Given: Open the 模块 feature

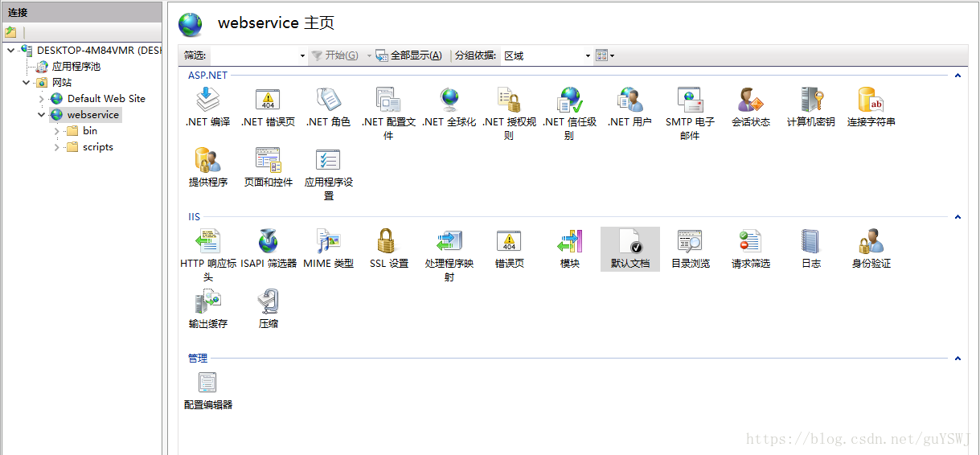Looking at the screenshot, I should point(569,248).
